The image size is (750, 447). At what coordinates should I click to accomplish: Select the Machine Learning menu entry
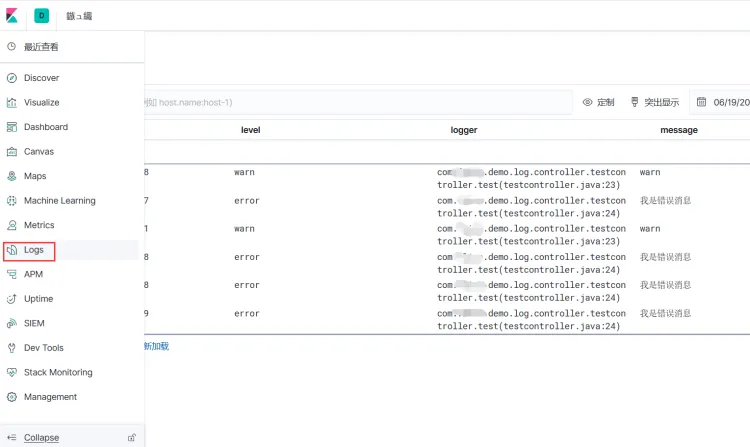pyautogui.click(x=60, y=200)
